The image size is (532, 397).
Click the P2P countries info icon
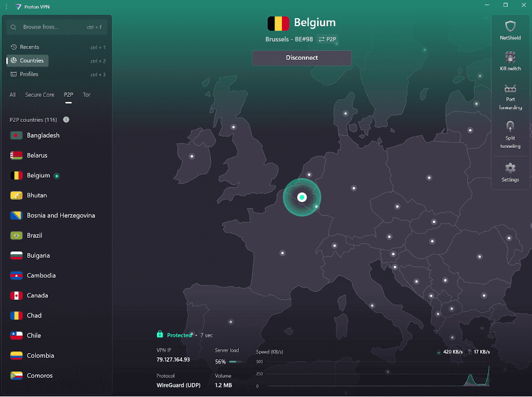coord(66,119)
